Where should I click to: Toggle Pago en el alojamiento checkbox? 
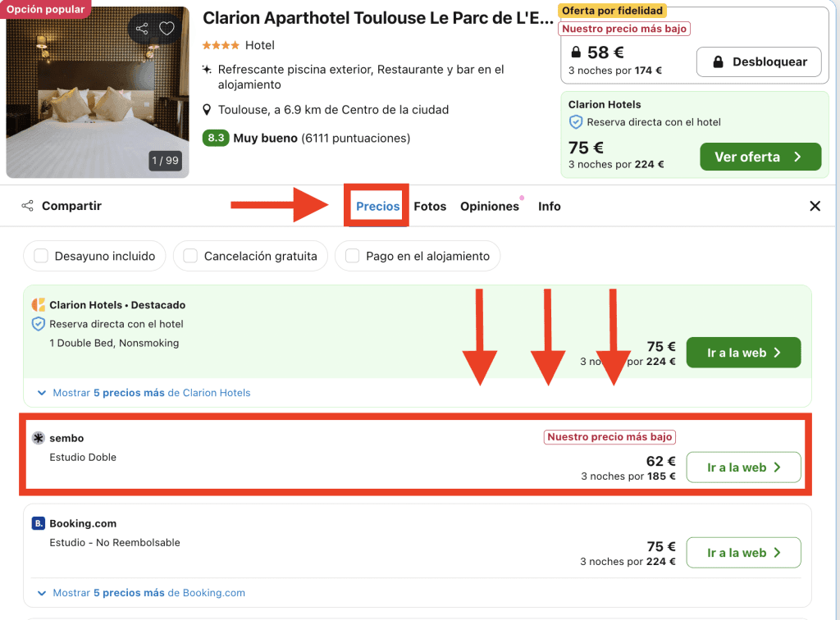(x=353, y=256)
